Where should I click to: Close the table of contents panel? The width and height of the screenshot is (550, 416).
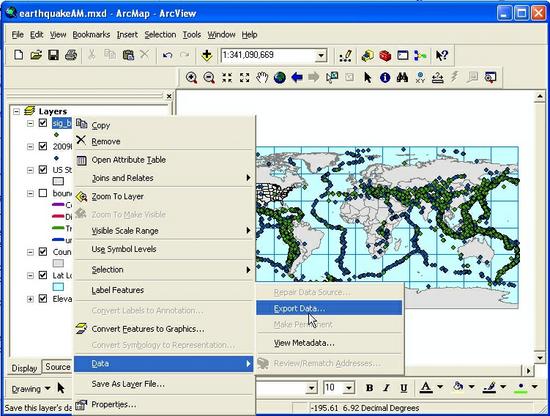[x=169, y=96]
